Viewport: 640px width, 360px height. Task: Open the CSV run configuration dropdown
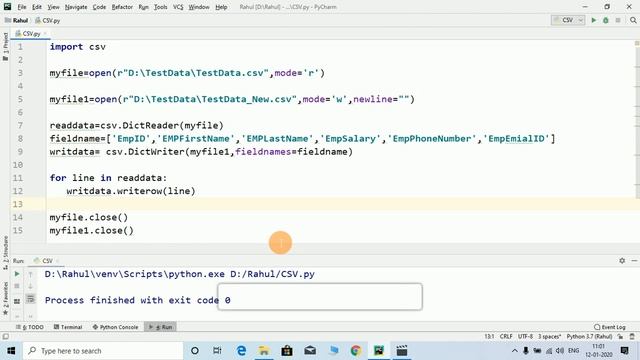coord(568,20)
